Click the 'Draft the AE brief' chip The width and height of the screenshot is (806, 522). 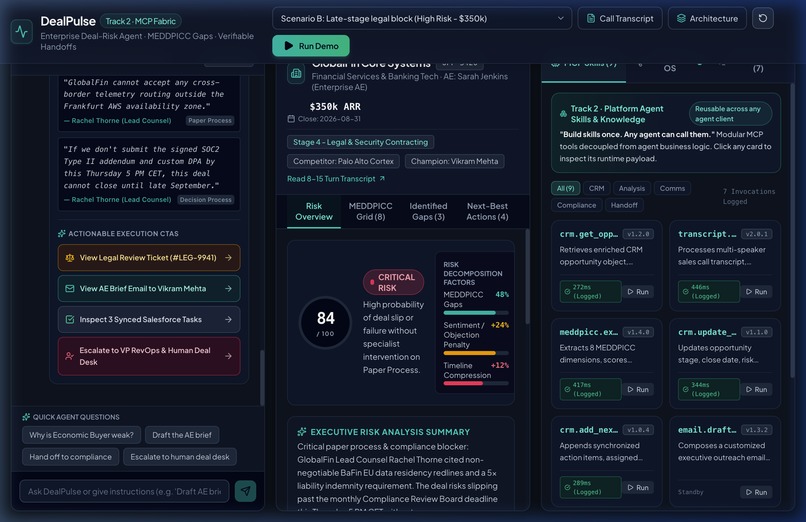[x=182, y=435]
